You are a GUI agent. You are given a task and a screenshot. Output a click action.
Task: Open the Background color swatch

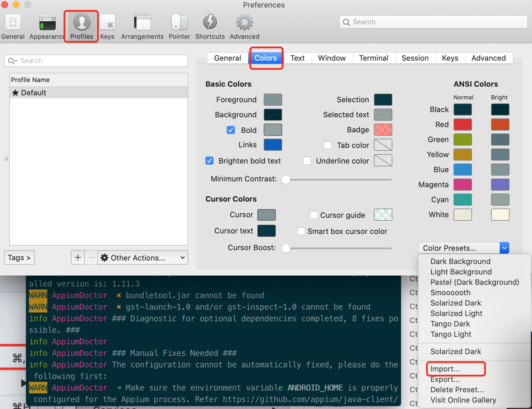(273, 115)
